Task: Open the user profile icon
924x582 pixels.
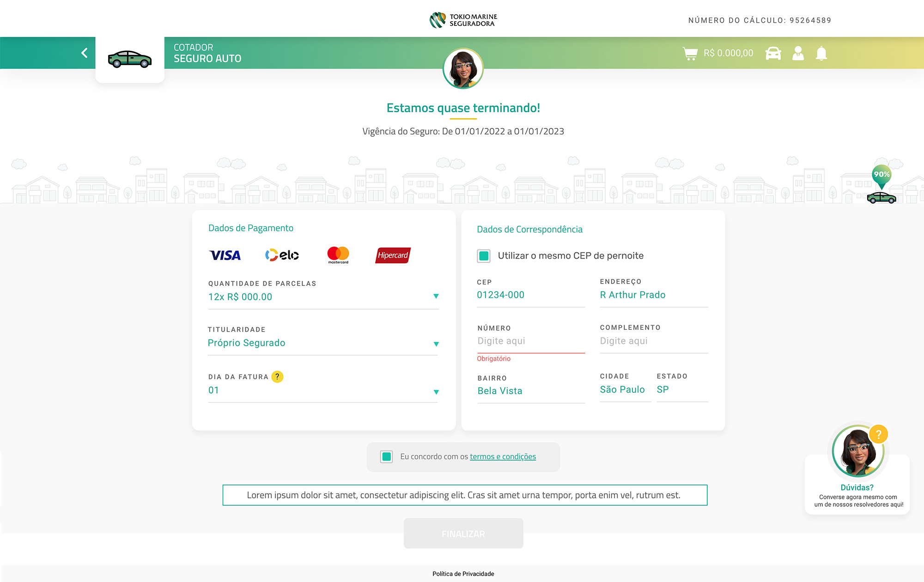Action: point(798,54)
